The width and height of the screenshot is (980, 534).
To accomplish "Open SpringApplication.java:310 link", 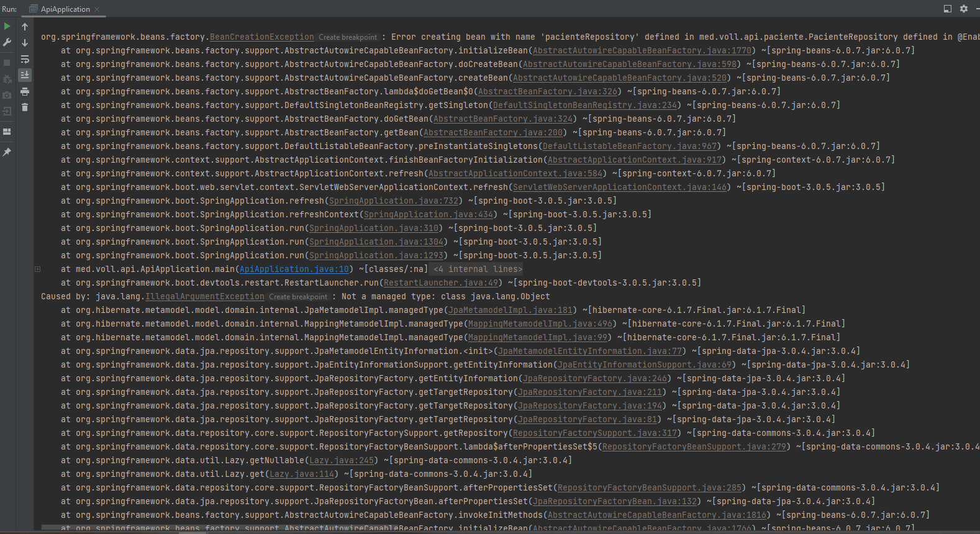I will coord(374,229).
